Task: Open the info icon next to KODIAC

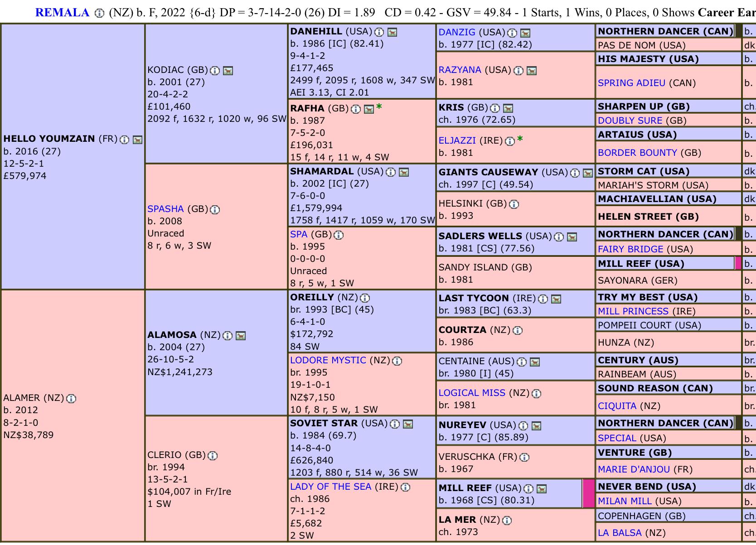Action: (x=215, y=71)
